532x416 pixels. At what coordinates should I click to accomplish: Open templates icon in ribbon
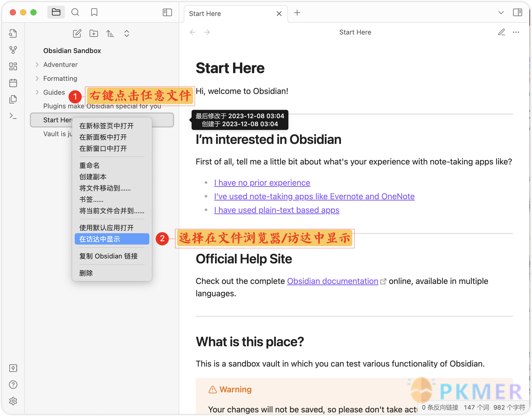[x=13, y=99]
